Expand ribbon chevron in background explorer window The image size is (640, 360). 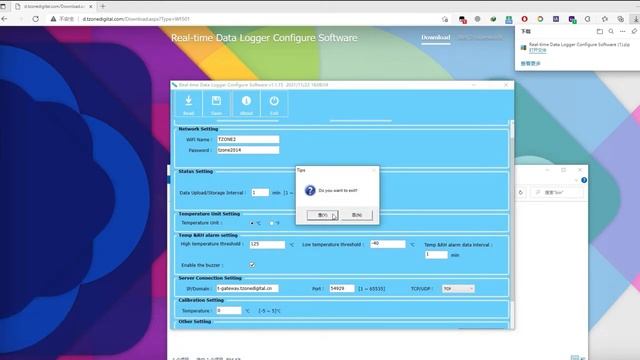(x=576, y=180)
